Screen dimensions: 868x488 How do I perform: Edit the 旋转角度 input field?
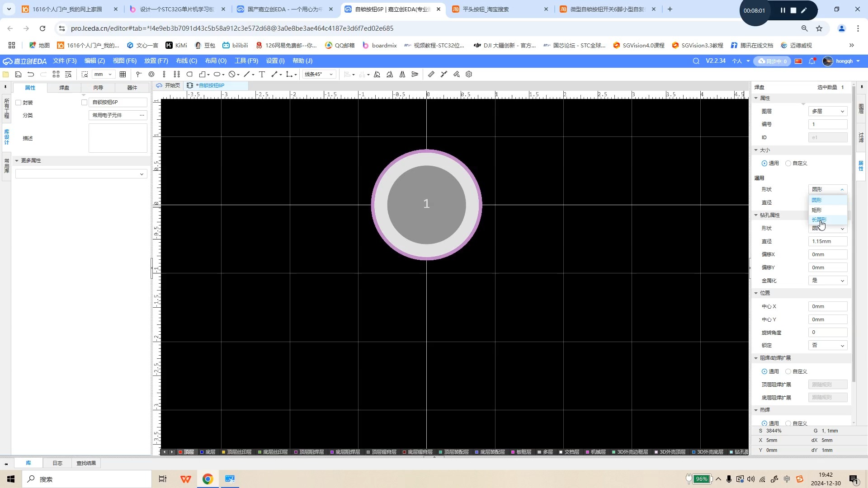click(x=827, y=332)
